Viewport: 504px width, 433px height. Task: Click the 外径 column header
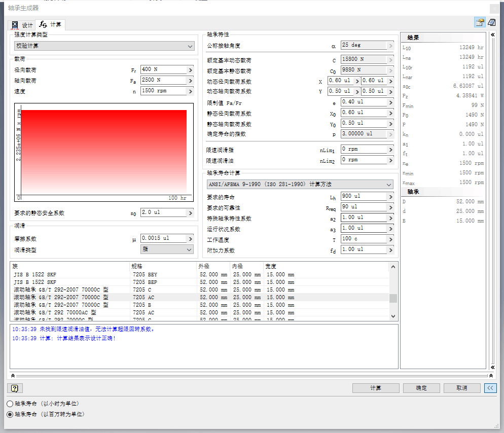pos(213,266)
